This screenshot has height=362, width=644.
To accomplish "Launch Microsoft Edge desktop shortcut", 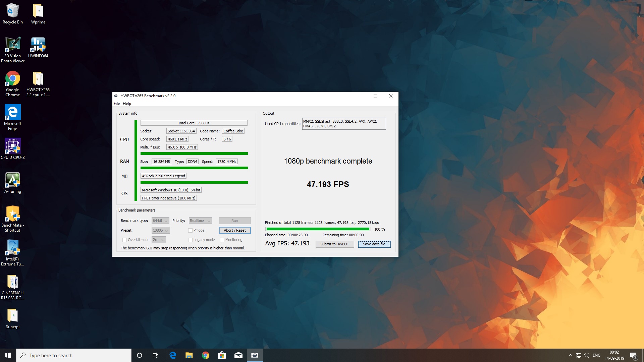I will pyautogui.click(x=12, y=117).
